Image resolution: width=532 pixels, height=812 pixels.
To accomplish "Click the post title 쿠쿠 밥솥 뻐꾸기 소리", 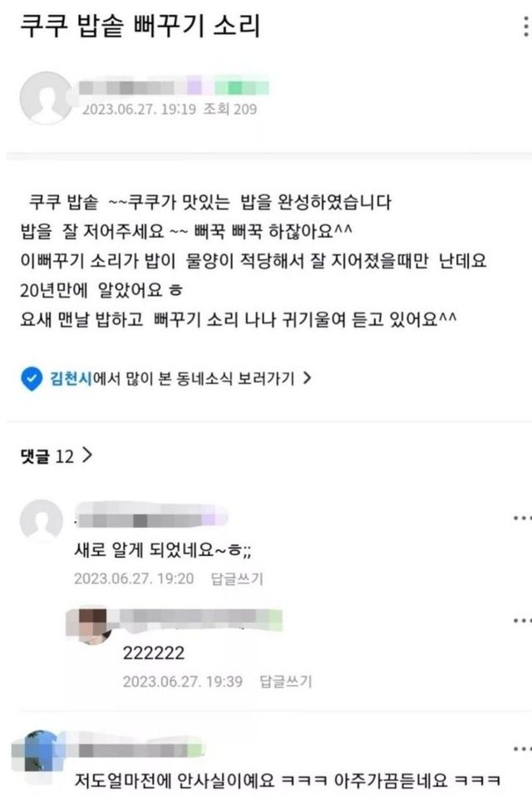I will 140,27.
